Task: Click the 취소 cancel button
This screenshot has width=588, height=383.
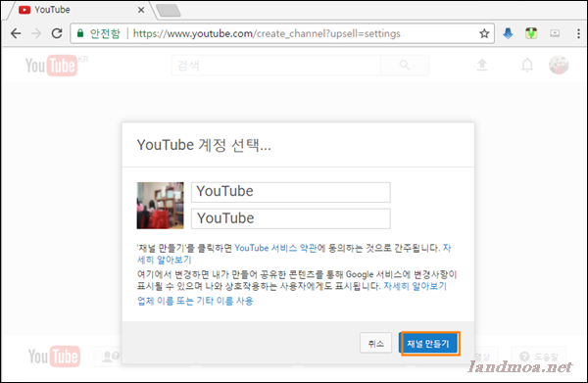Action: 375,343
